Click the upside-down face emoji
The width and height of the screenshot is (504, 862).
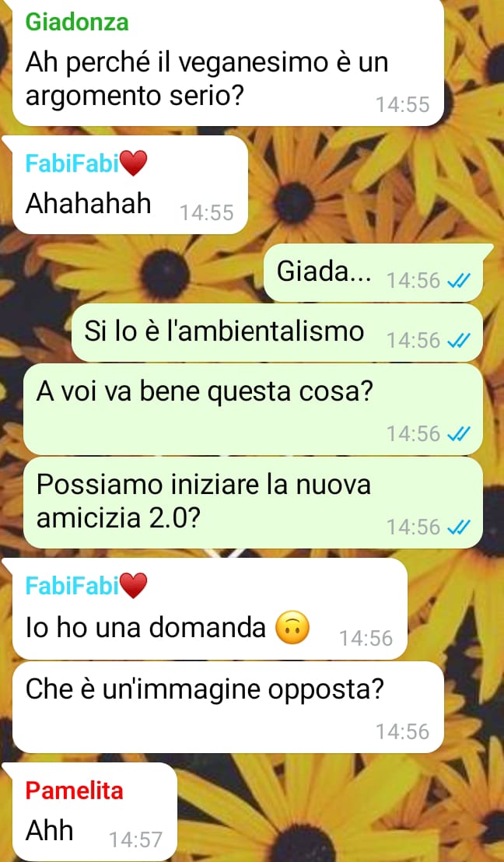(292, 629)
